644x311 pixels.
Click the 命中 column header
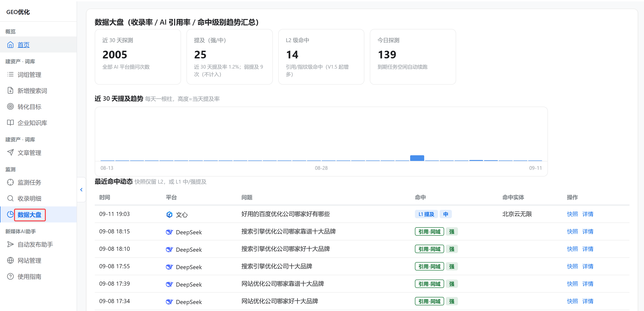[420, 197]
